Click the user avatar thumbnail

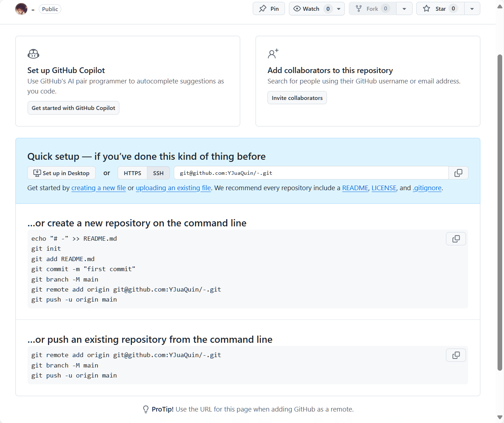(x=21, y=9)
